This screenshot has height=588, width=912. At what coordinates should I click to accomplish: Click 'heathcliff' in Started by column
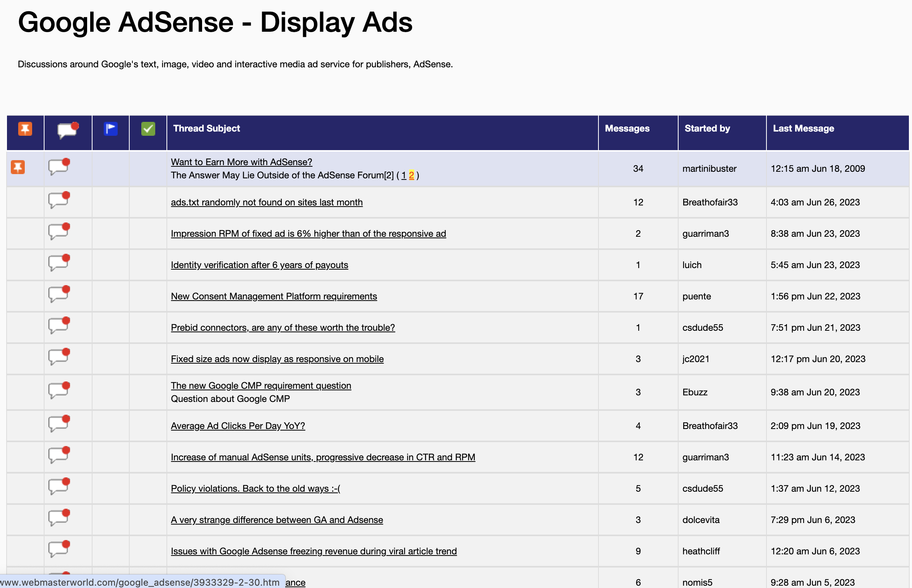(x=701, y=551)
